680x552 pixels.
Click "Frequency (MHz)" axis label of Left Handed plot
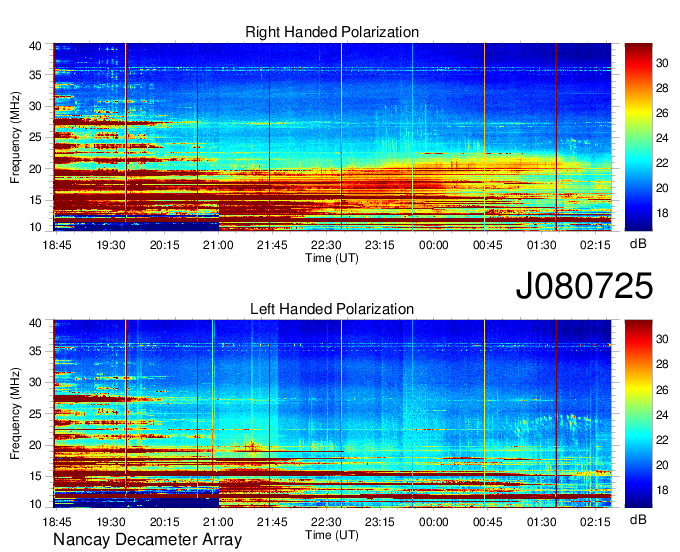pos(15,414)
